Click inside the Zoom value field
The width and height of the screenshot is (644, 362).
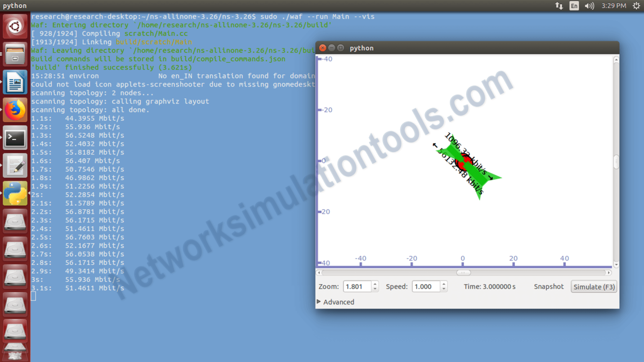[356, 287]
